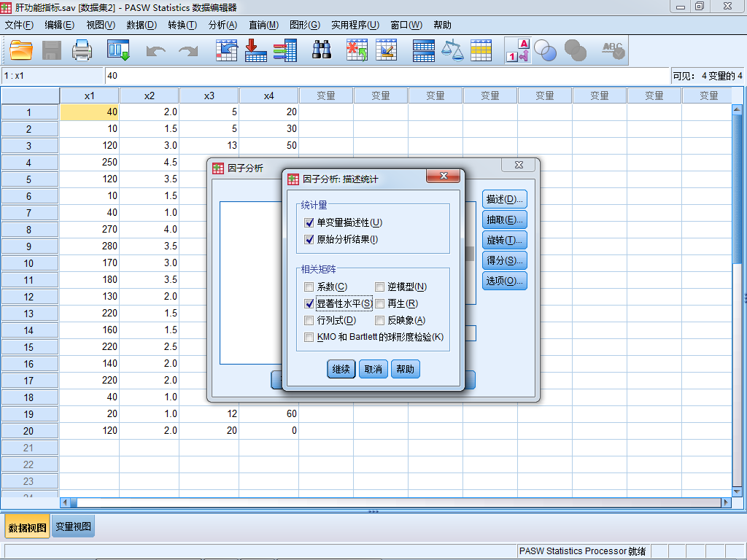Click 帮助 button in descriptives dialog
Image resolution: width=747 pixels, height=560 pixels.
pyautogui.click(x=405, y=369)
